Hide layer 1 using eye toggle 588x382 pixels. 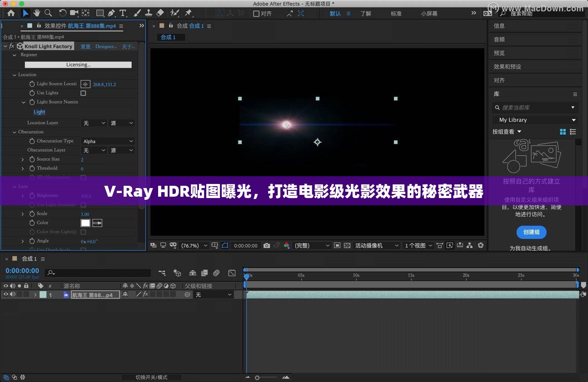(6, 294)
